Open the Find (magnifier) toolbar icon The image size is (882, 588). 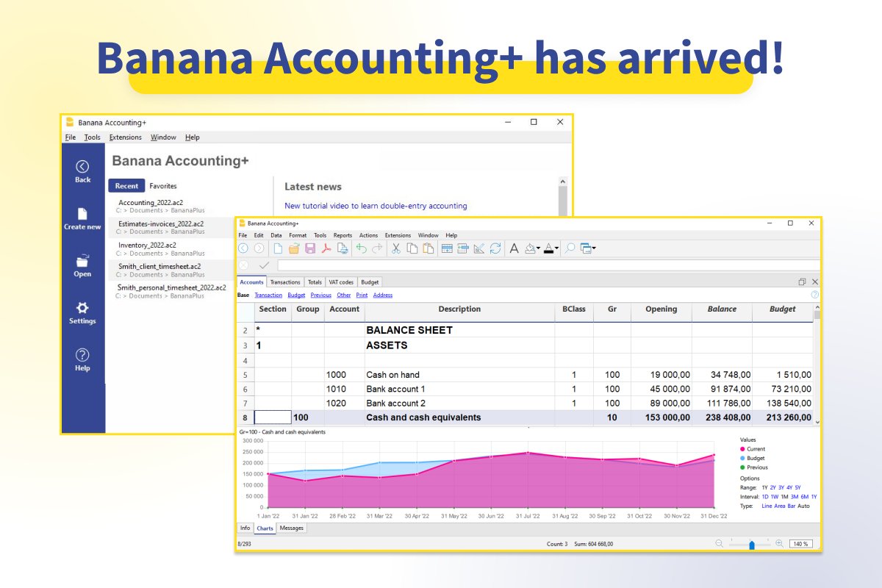pos(569,248)
